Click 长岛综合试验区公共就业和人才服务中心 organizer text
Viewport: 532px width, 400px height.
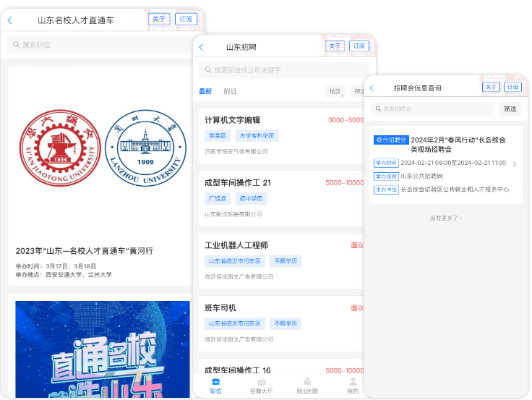click(x=455, y=190)
